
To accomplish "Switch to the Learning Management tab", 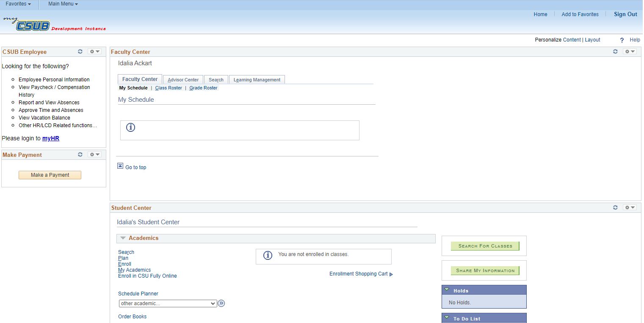I will 257,80.
